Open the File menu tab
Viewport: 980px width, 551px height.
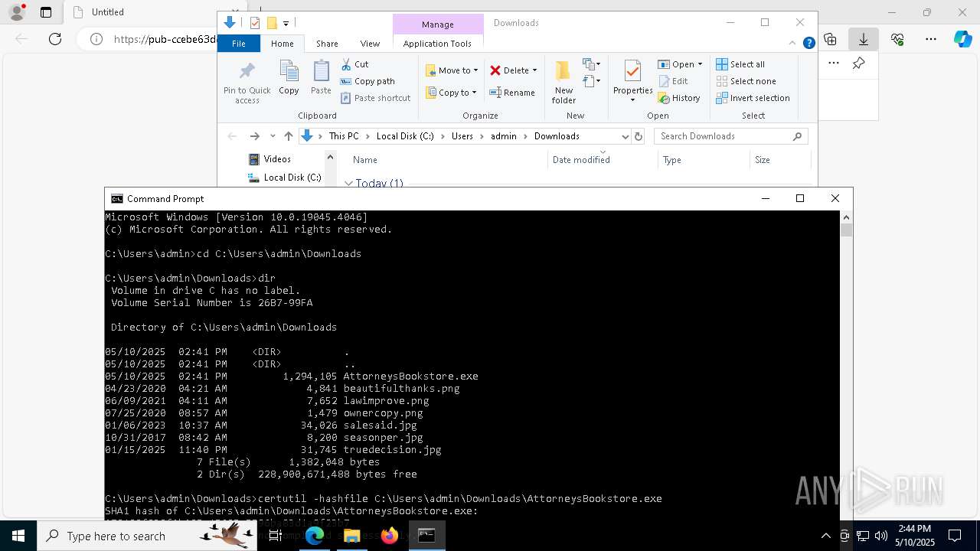coord(239,44)
